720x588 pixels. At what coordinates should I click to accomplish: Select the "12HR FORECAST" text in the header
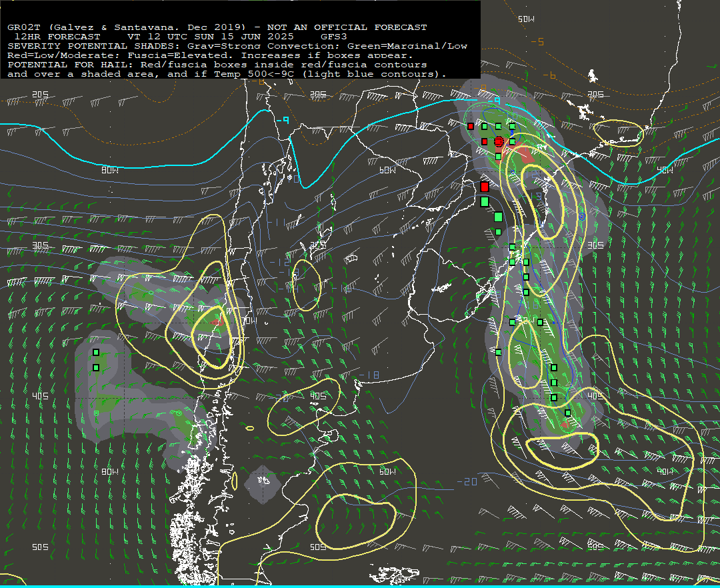point(57,37)
